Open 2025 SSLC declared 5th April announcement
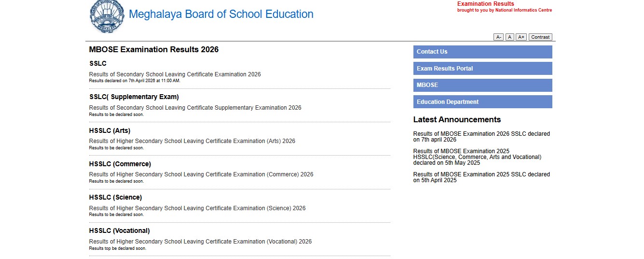Image resolution: width=644 pixels, height=259 pixels. click(481, 177)
